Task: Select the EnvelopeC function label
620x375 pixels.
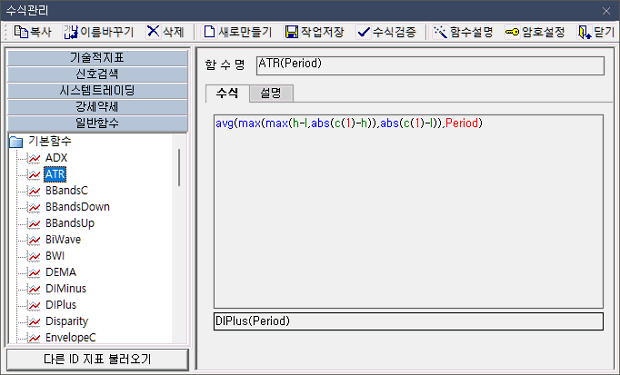Action: click(x=71, y=337)
